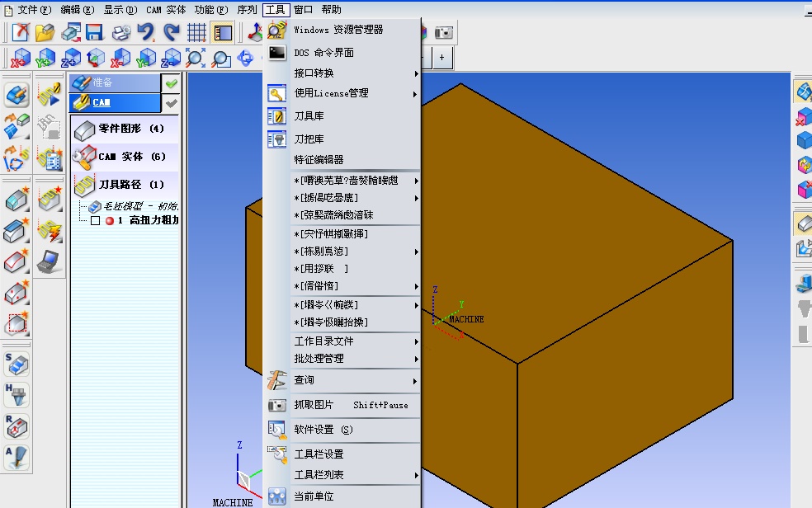Image resolution: width=812 pixels, height=508 pixels.
Task: Open 软件设置 (S) menu entry
Action: coord(342,430)
